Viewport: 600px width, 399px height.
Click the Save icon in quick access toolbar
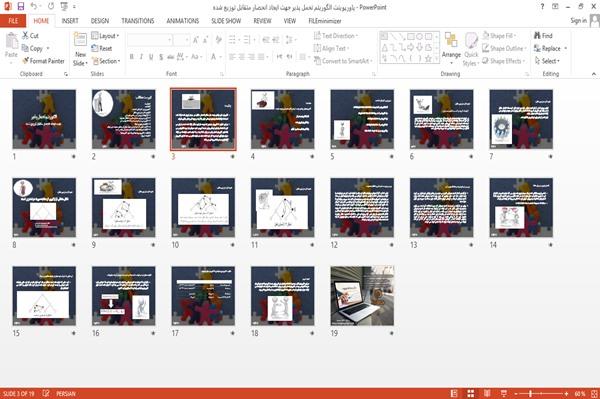click(x=20, y=6)
